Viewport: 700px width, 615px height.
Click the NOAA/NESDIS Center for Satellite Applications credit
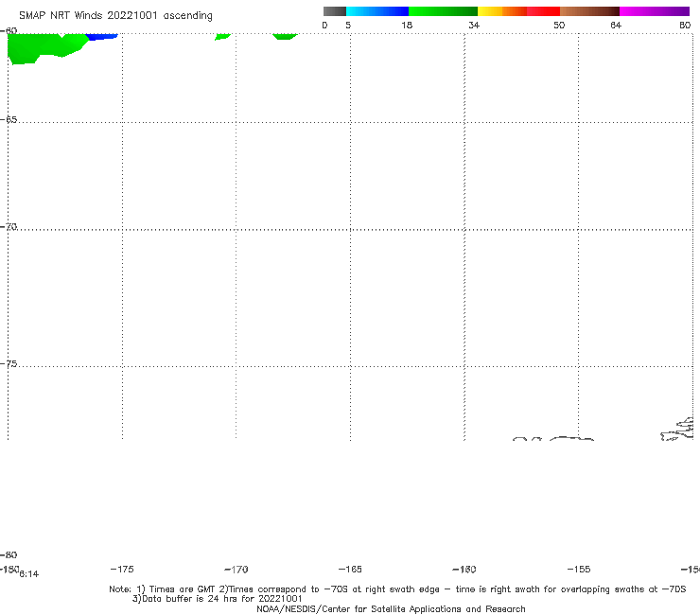click(x=391, y=608)
